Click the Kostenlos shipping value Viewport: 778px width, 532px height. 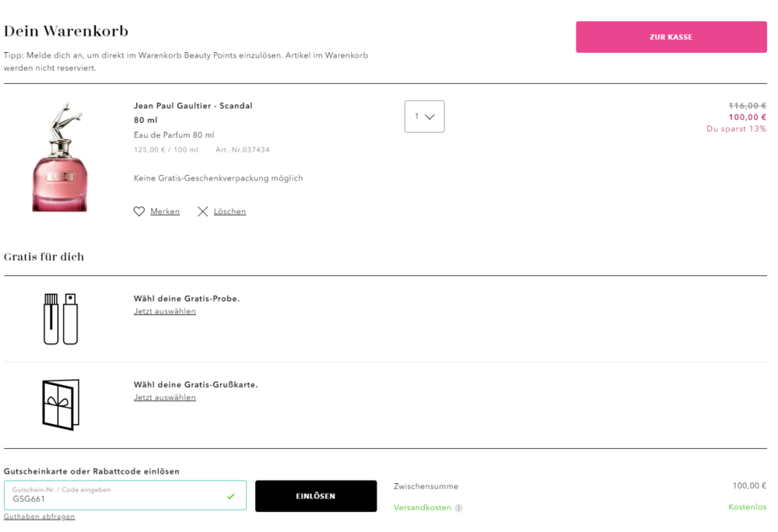pos(747,506)
